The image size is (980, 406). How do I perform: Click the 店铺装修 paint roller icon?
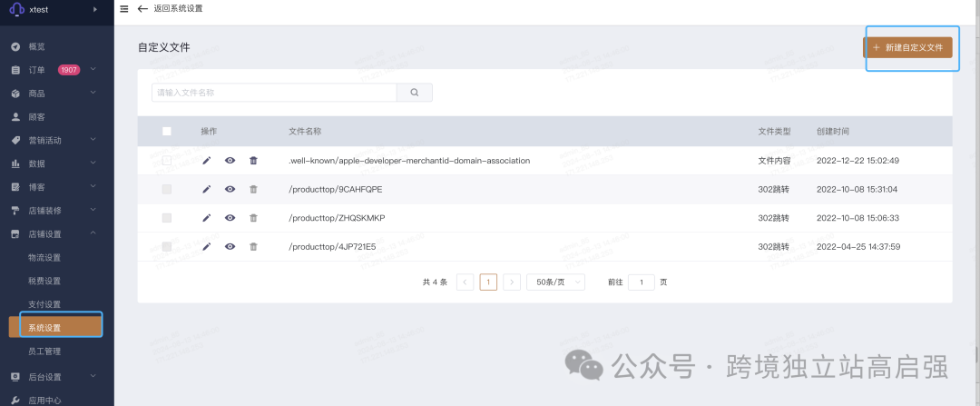(15, 211)
